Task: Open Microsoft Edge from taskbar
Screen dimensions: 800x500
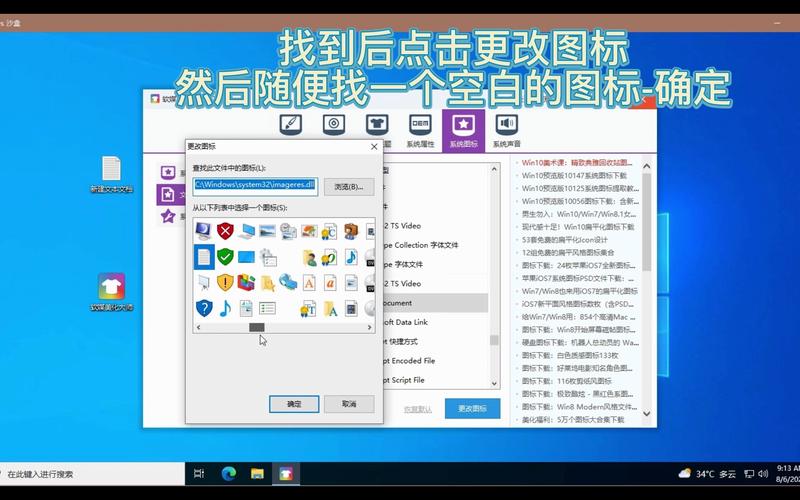Action: [229, 474]
